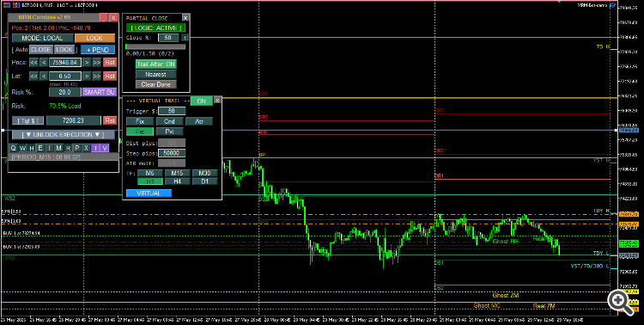This screenshot has width=644, height=325.
Task: Click the partial close progress bar
Action: point(155,47)
